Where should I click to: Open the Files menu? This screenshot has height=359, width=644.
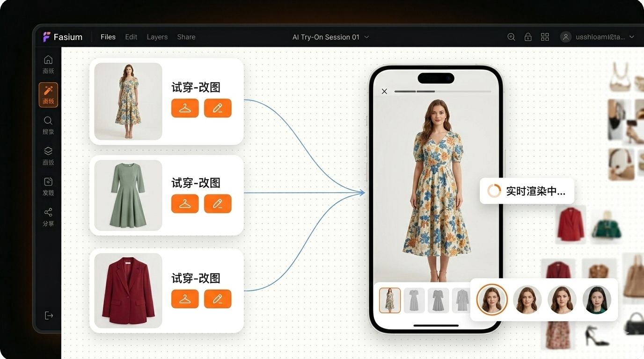[108, 37]
